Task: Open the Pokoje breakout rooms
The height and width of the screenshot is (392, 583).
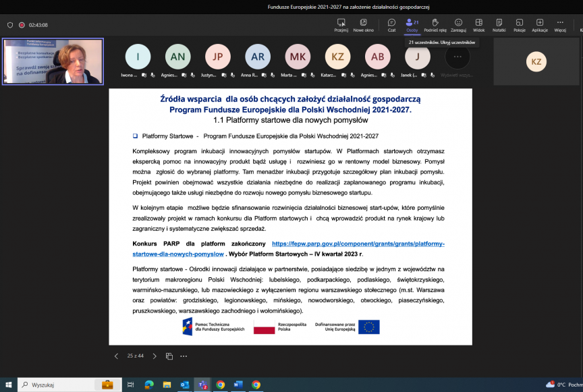Action: pyautogui.click(x=520, y=25)
